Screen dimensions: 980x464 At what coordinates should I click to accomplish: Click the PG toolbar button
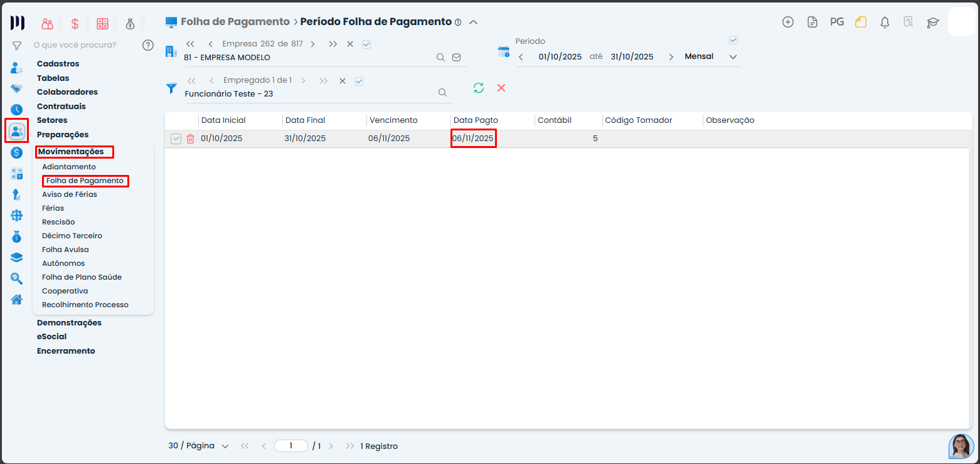click(837, 22)
